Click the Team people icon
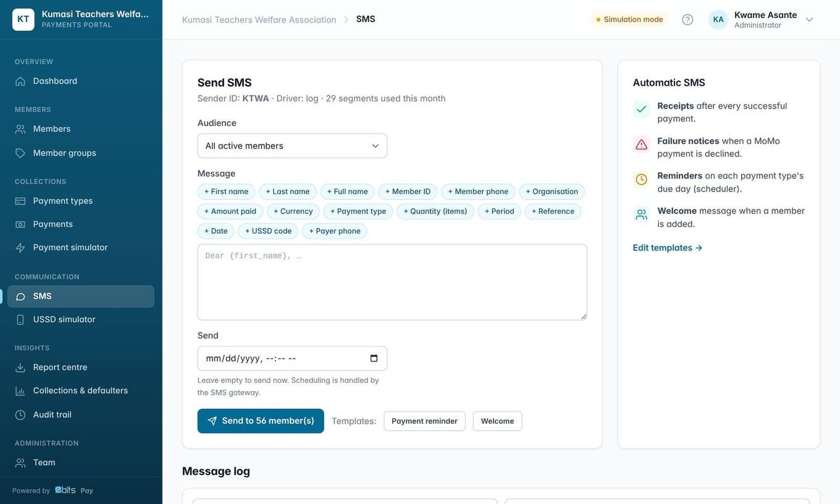Viewport: 840px width, 504px height. click(20, 463)
